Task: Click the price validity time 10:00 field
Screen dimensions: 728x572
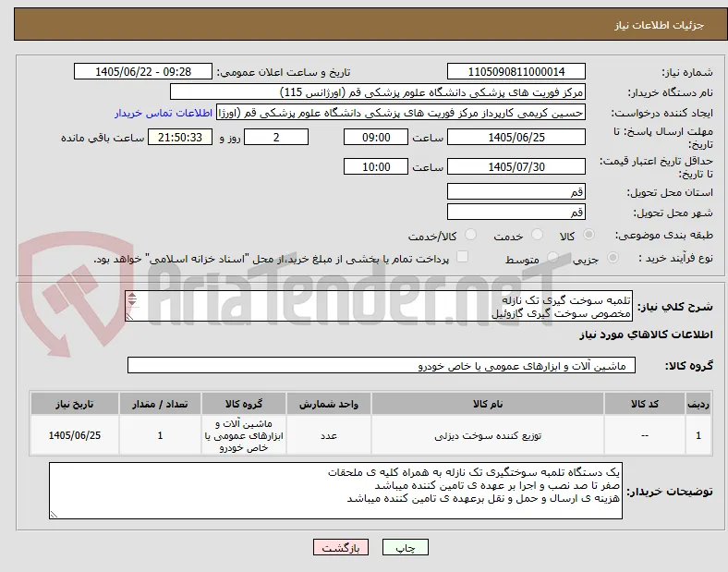Action: (376, 166)
